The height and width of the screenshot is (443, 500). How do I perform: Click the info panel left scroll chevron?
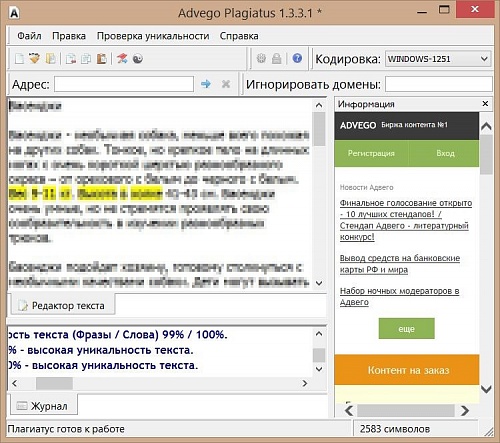click(349, 410)
